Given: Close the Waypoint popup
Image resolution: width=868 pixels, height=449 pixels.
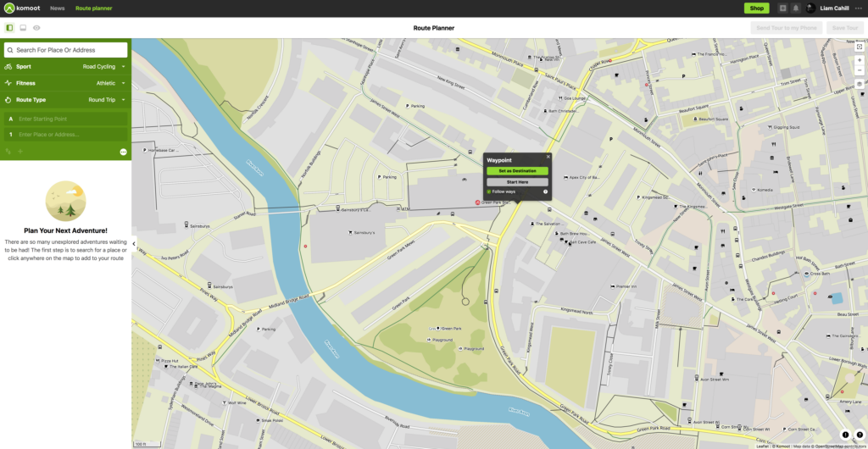Looking at the screenshot, I should tap(548, 157).
